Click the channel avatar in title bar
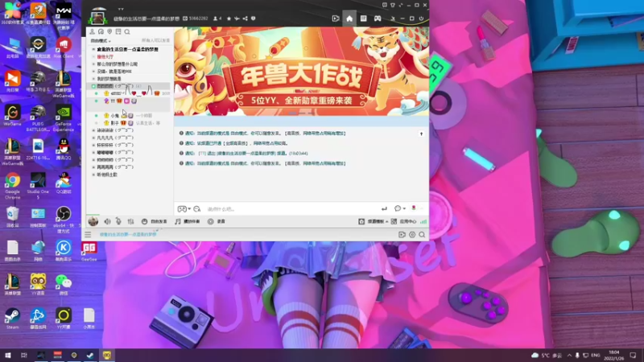Viewport: 644px width, 362px height. [x=97, y=18]
